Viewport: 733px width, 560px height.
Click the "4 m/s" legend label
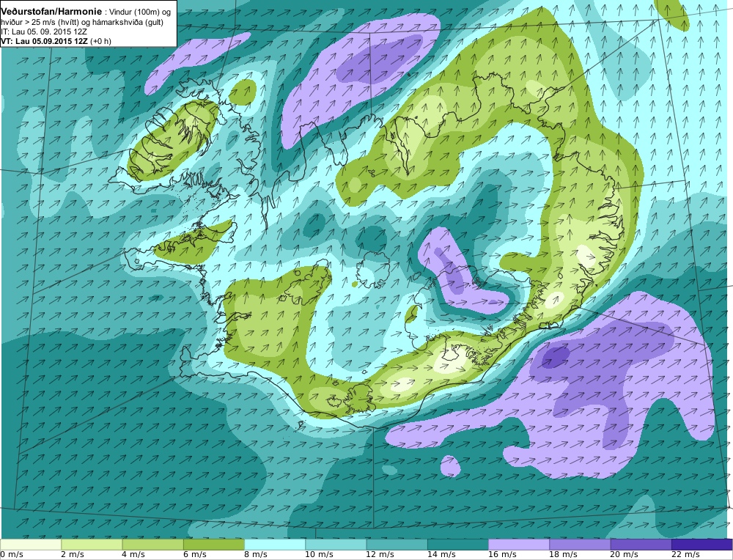click(x=133, y=555)
